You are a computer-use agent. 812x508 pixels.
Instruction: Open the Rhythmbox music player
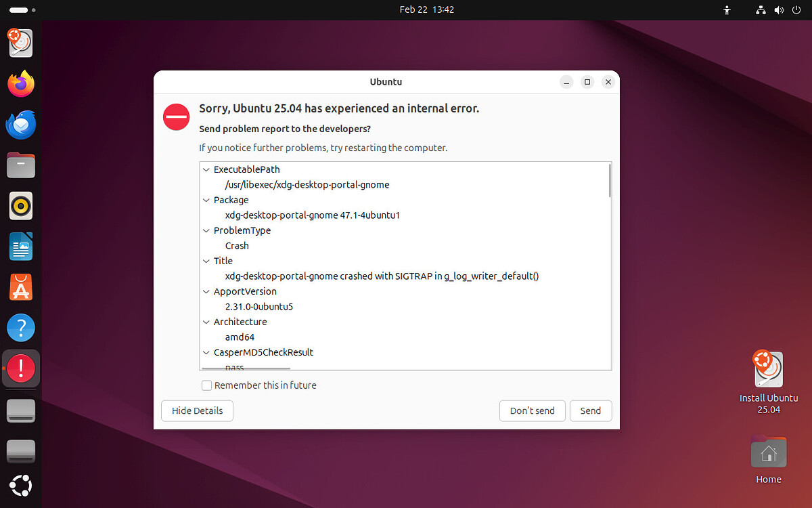20,206
